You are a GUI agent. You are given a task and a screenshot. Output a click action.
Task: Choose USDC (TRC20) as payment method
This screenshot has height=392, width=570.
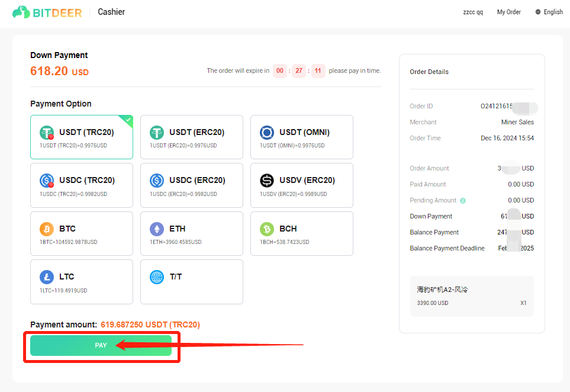tap(82, 185)
